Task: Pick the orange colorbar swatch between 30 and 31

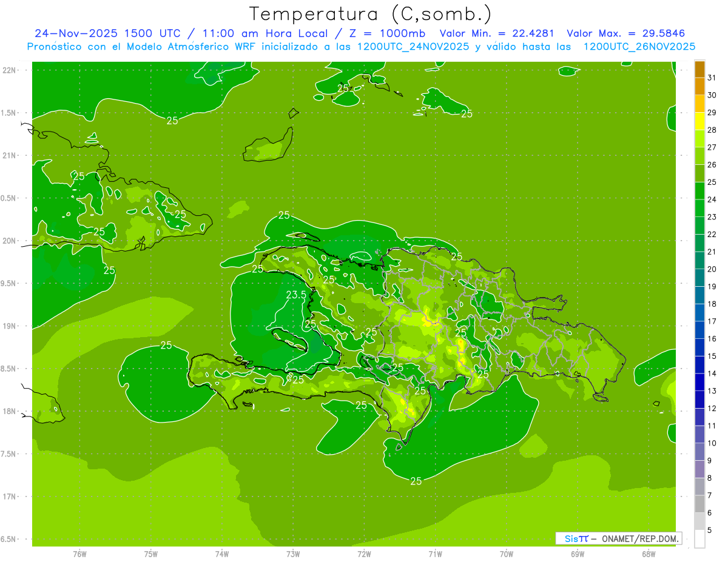Action: point(699,87)
